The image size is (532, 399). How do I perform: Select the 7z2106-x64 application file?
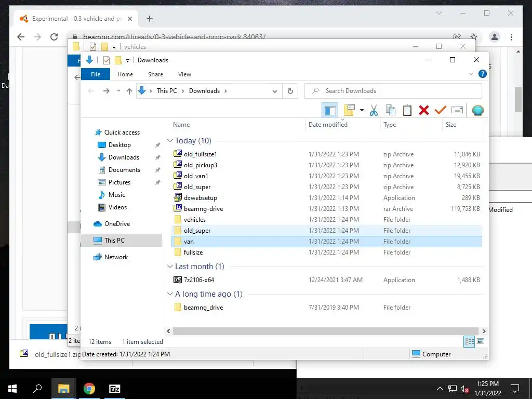[327, 280]
